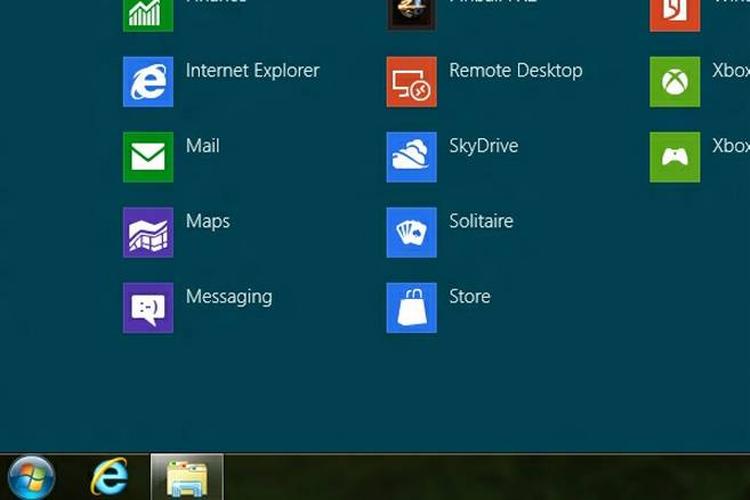Start the Solitaire cards tile
This screenshot has height=500, width=750.
[411, 233]
